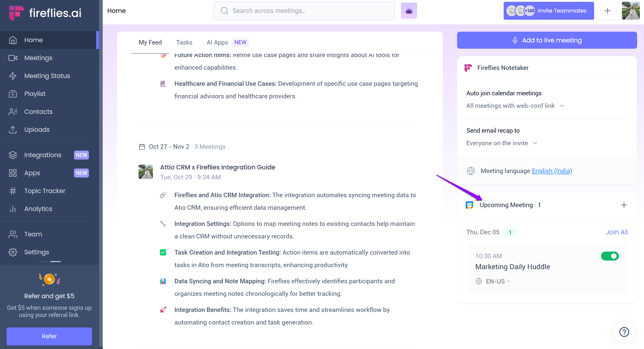Click the Add to live meeting button
This screenshot has width=644, height=349.
pyautogui.click(x=547, y=40)
